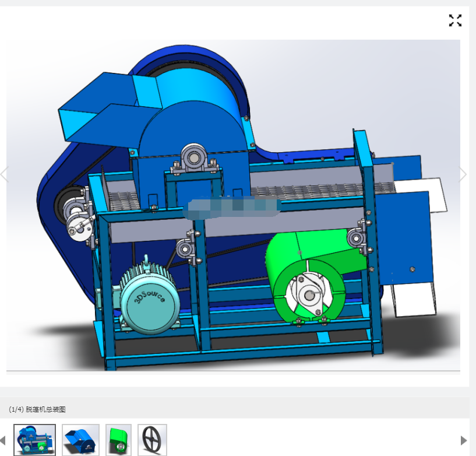Image resolution: width=476 pixels, height=456 pixels.
Task: Select the green fan housing thumbnail
Action: click(x=118, y=440)
